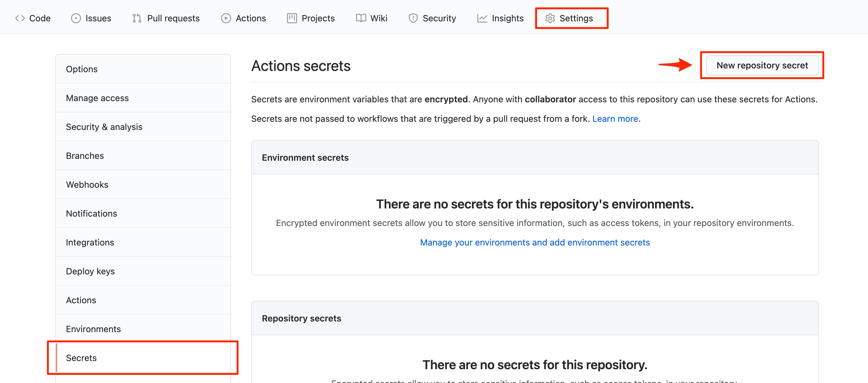Switch to the Pull requests tab
The height and width of the screenshot is (383, 868).
pos(173,18)
